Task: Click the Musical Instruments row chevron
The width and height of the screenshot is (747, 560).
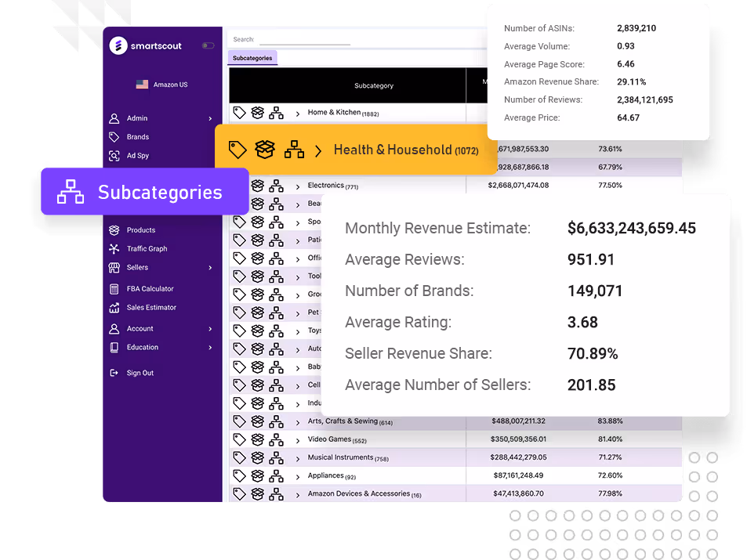Action: click(x=298, y=458)
